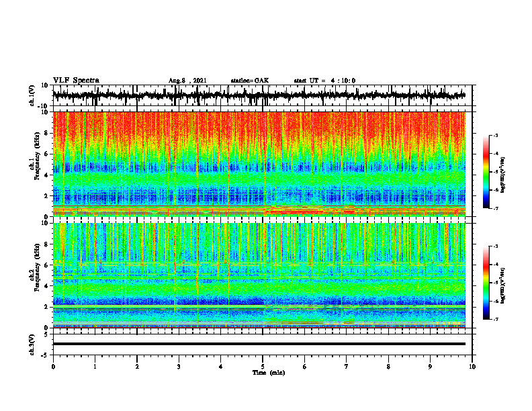The height and width of the screenshot is (411, 532).
Task: Click the ch.2 color bar log(PSD) unit label
Action: click(x=503, y=285)
